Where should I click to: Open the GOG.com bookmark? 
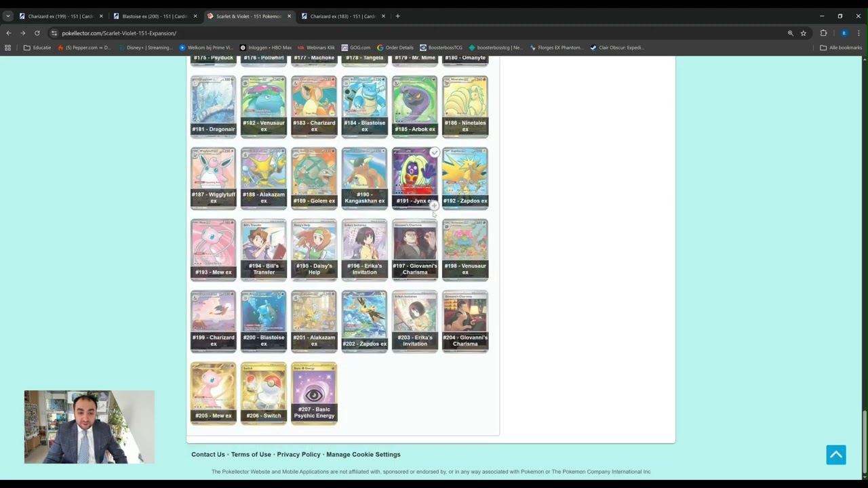pos(356,47)
